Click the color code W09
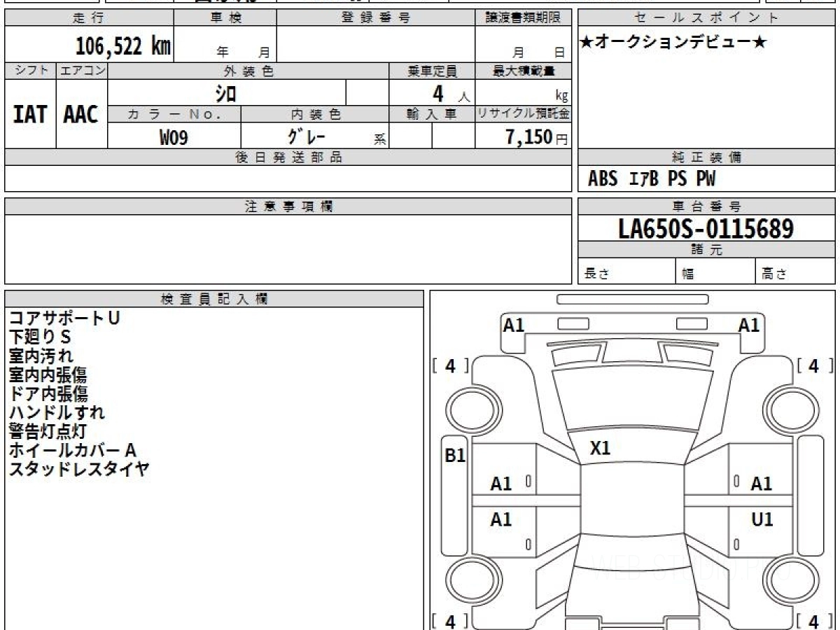The image size is (840, 630). pyautogui.click(x=174, y=137)
